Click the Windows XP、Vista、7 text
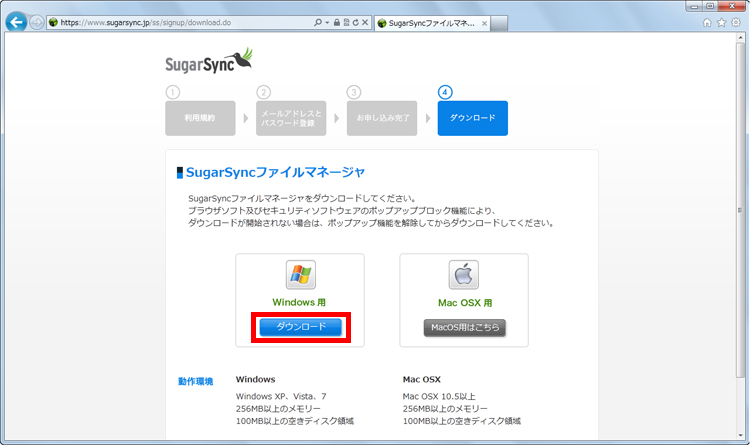 point(281,396)
